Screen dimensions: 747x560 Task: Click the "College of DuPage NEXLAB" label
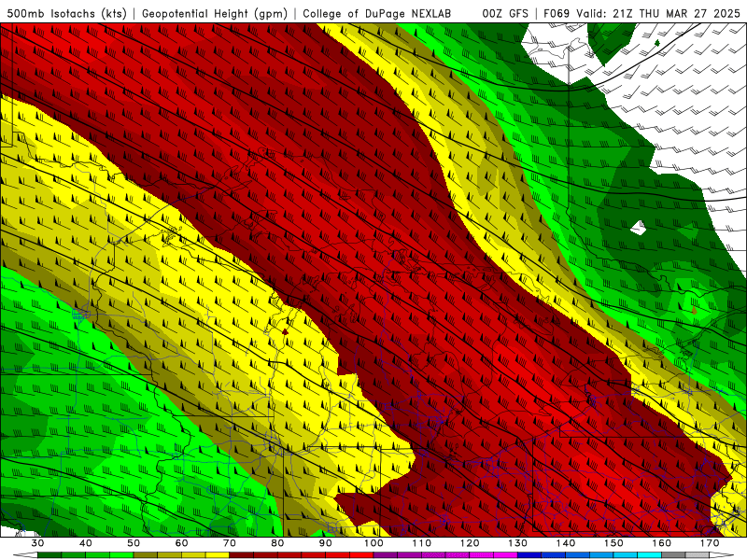[377, 13]
